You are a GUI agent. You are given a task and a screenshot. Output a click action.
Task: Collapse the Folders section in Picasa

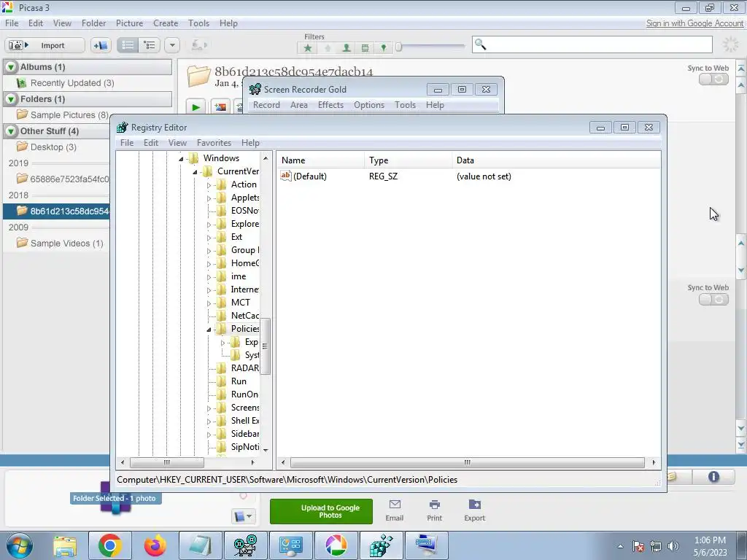(x=10, y=99)
